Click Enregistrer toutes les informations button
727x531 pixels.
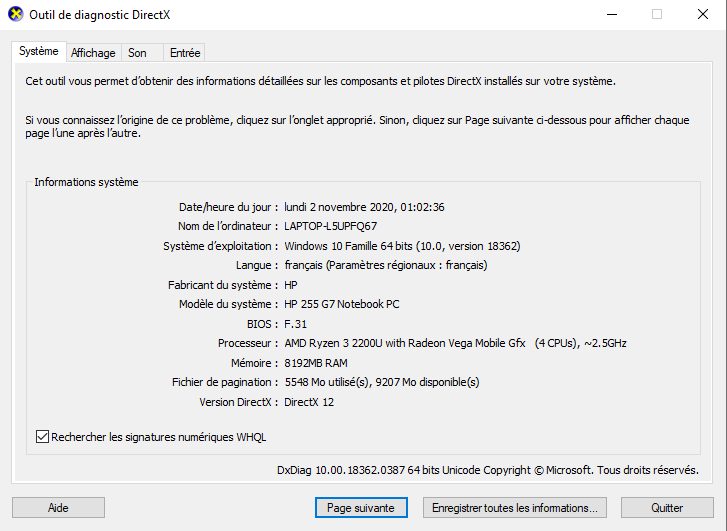pyautogui.click(x=515, y=508)
